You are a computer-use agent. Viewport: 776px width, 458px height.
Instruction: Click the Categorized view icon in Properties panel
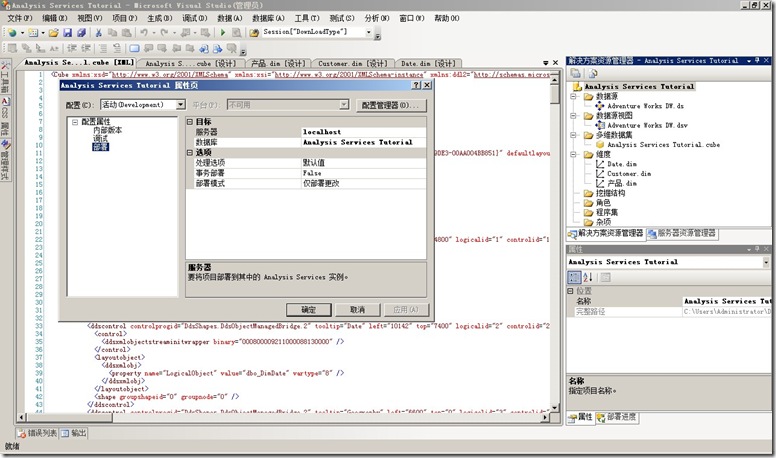tap(574, 277)
